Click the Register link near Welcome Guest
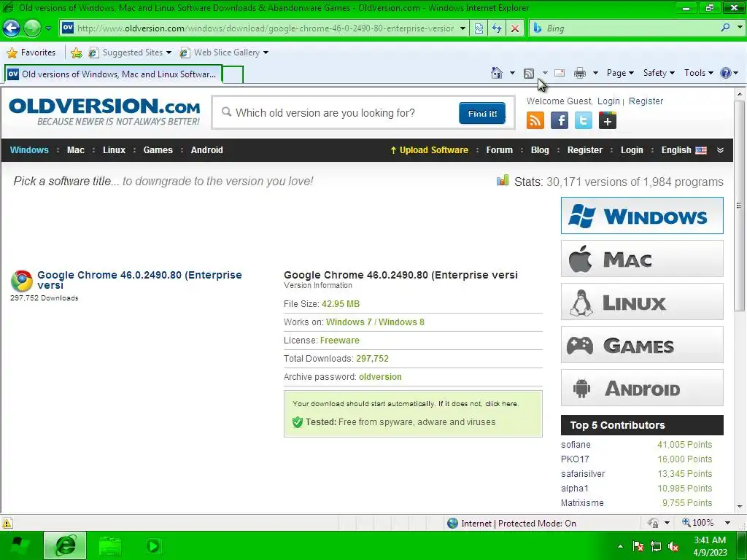The height and width of the screenshot is (560, 747). [646, 101]
